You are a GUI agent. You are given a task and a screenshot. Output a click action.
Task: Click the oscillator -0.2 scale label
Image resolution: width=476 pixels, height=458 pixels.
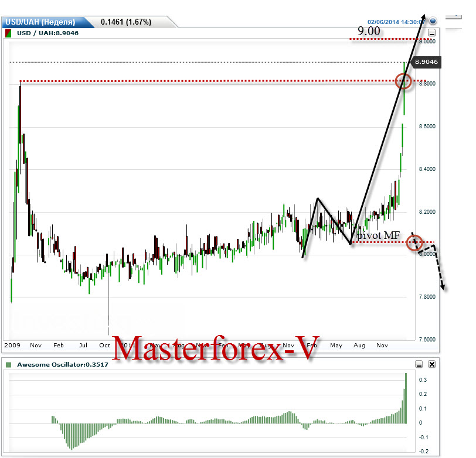(423, 452)
